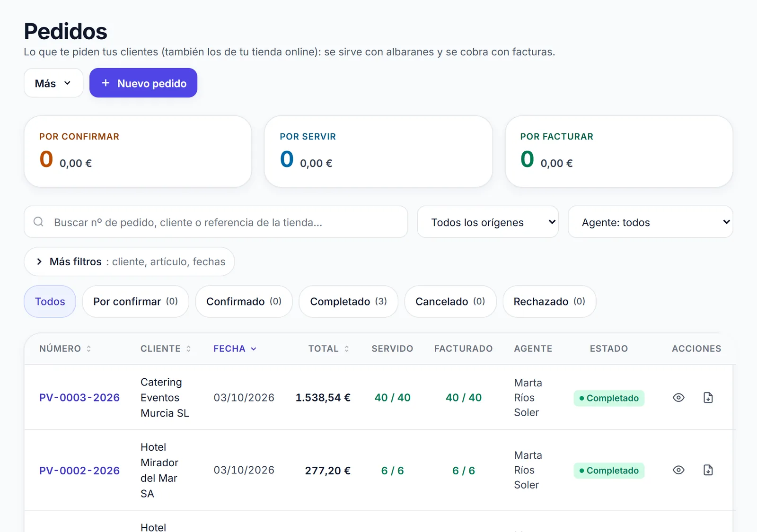
Task: Toggle Fecha column sort direction
Action: pos(235,349)
